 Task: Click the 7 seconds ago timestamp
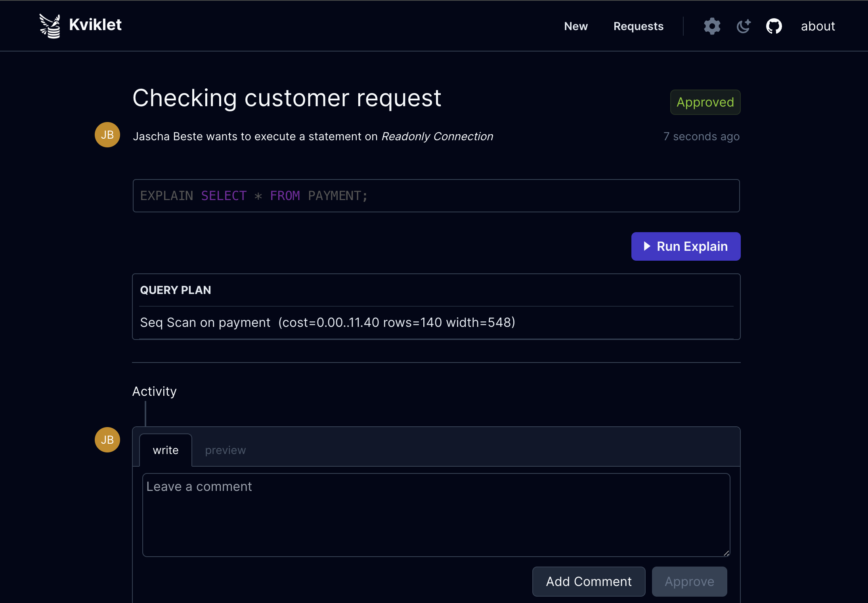click(x=702, y=136)
